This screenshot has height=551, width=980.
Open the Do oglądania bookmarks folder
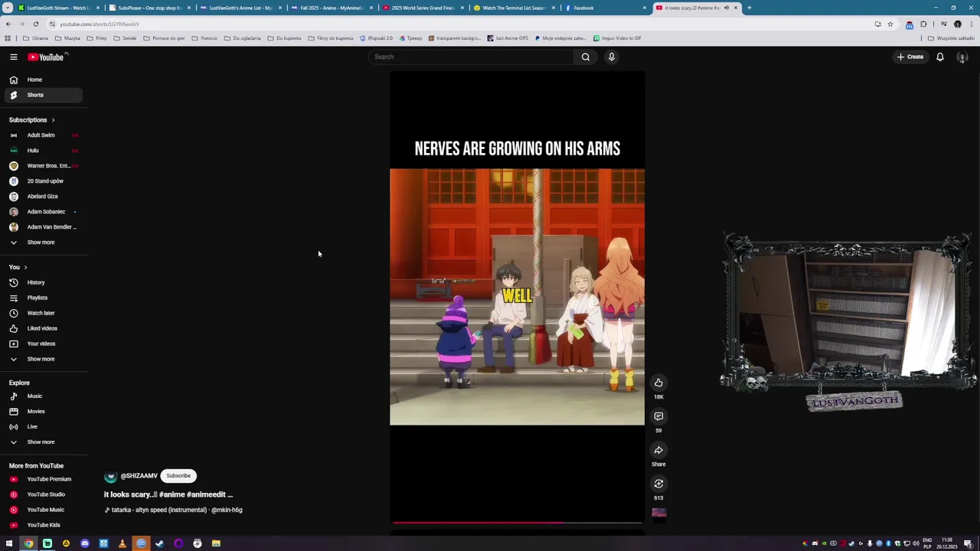point(242,38)
